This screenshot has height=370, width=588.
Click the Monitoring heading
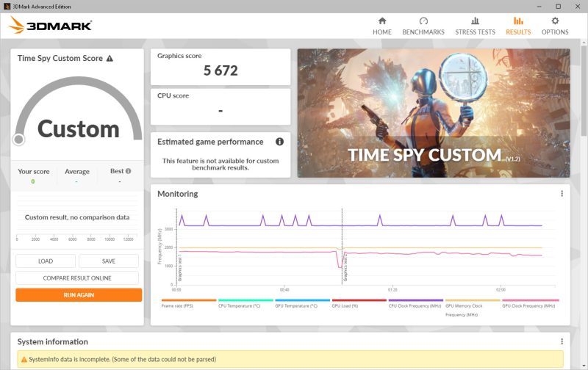177,194
